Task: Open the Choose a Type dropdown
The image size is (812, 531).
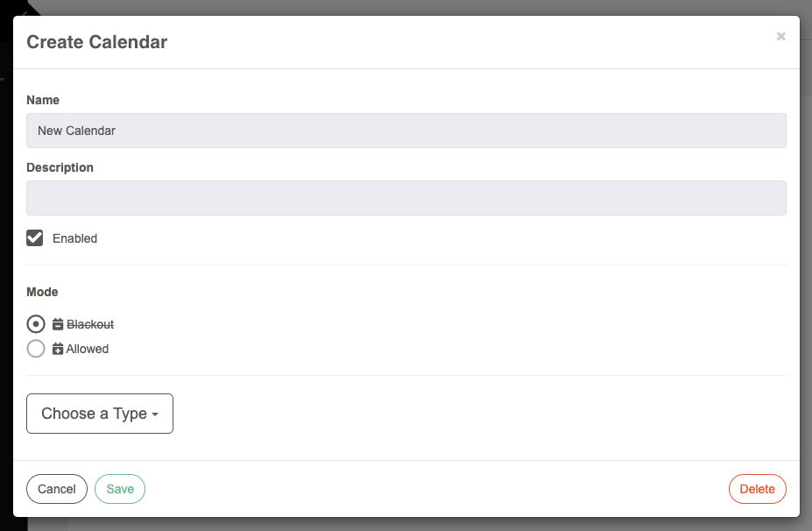Action: pyautogui.click(x=100, y=414)
